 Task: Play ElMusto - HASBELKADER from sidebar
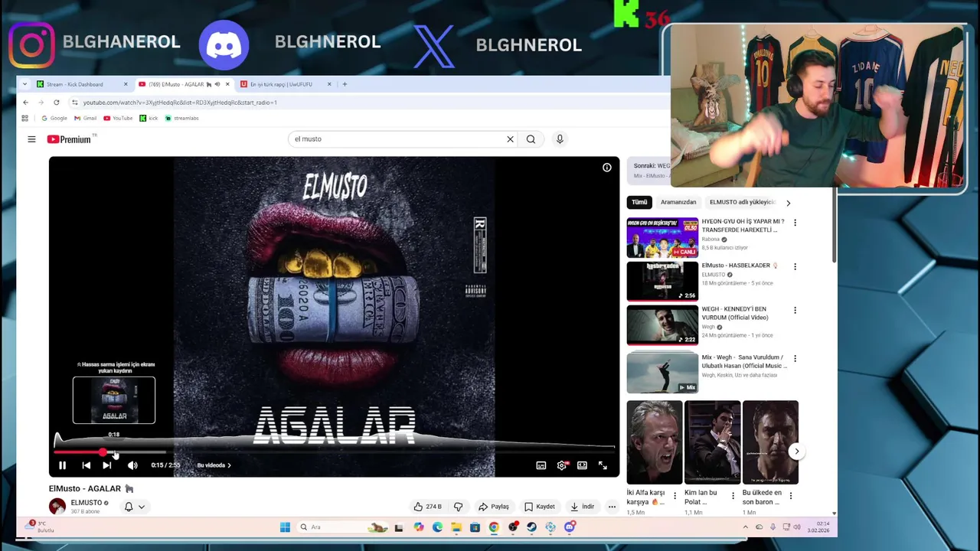[x=662, y=282]
